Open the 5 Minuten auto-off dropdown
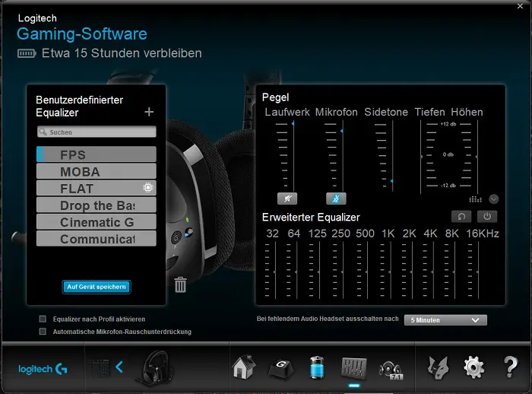This screenshot has height=394, width=532. click(x=445, y=320)
